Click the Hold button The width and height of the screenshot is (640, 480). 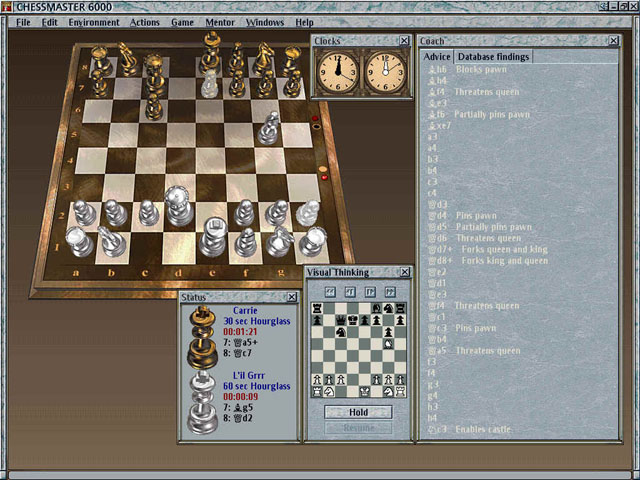tap(358, 412)
